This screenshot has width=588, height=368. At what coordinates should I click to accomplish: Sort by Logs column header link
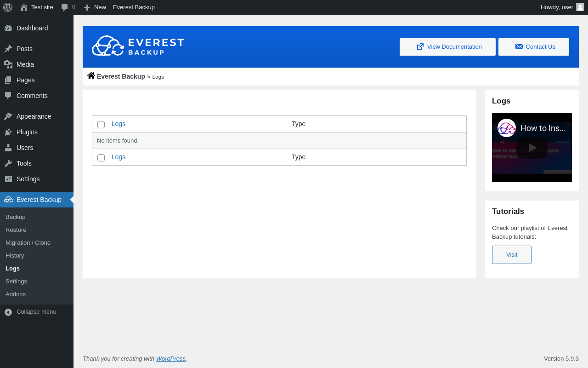point(119,124)
